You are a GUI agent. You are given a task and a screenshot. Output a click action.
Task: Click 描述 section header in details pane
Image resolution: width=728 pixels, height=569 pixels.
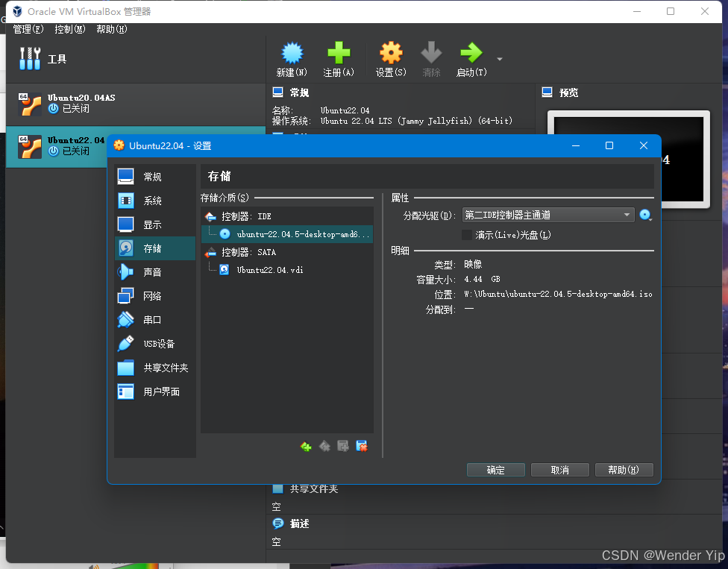click(x=299, y=524)
